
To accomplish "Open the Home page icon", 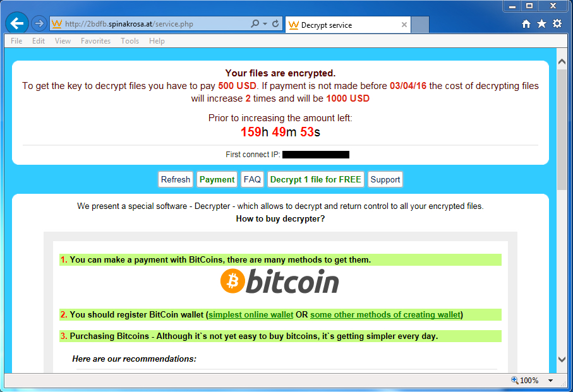I will (x=526, y=24).
